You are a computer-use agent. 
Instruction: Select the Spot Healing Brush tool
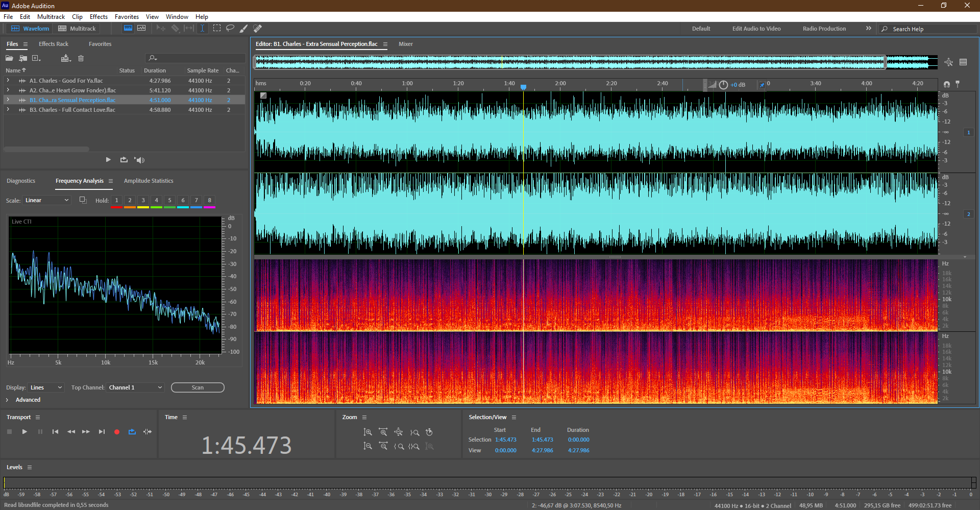258,29
